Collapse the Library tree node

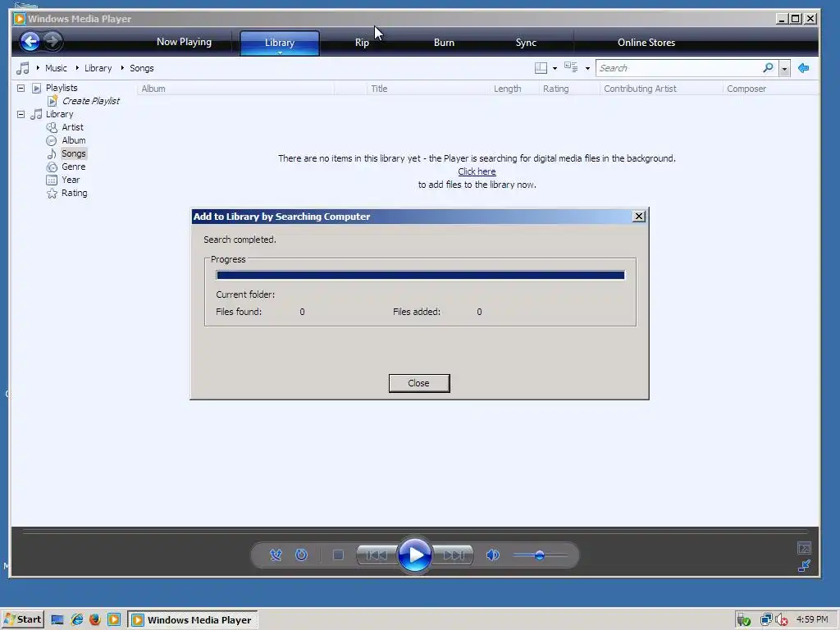[x=21, y=114]
